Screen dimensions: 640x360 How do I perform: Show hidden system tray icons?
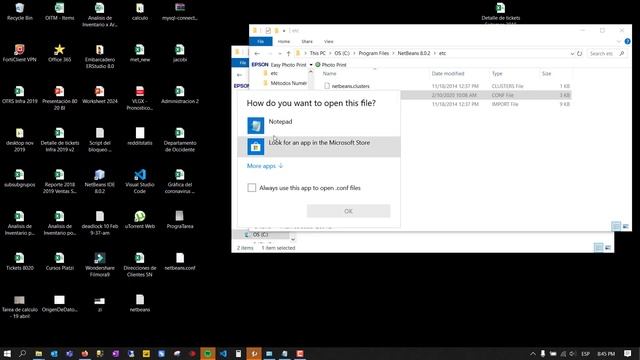[533, 353]
